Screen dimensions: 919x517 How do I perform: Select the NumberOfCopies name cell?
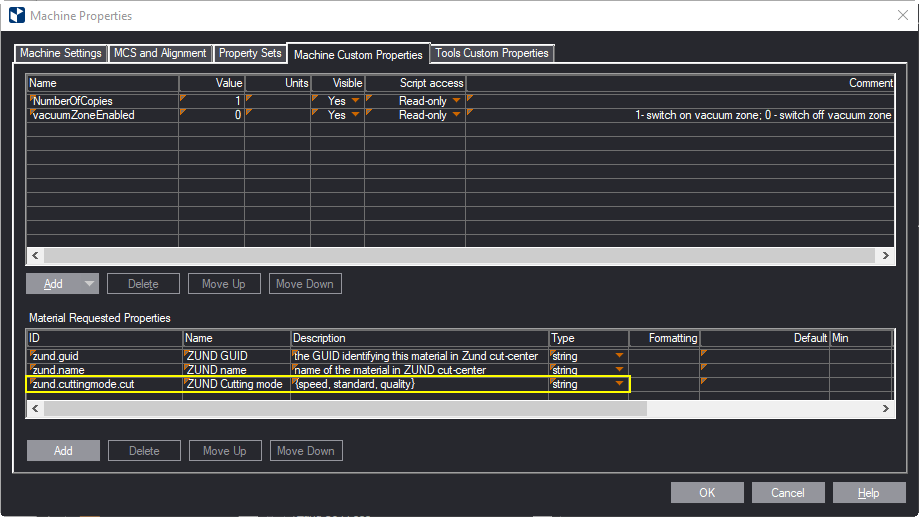coord(103,101)
